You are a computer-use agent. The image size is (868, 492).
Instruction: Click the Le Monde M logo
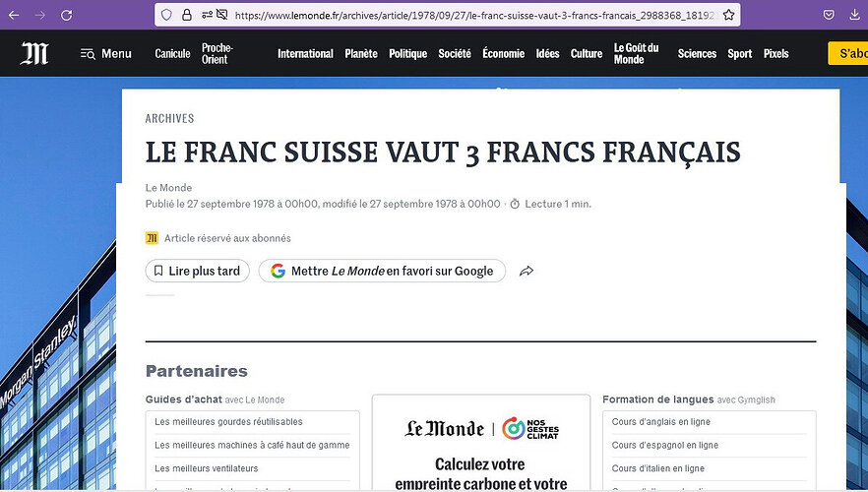[34, 54]
